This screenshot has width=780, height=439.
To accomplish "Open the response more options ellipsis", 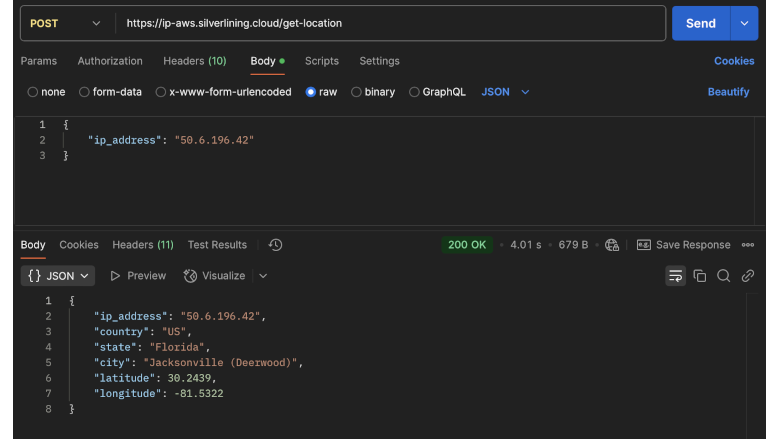I will (748, 245).
